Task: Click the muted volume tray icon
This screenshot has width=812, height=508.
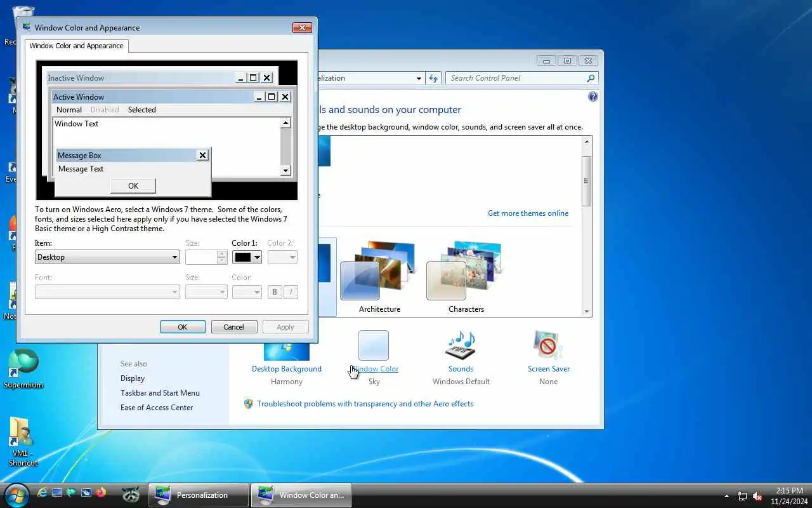Action: point(757,496)
